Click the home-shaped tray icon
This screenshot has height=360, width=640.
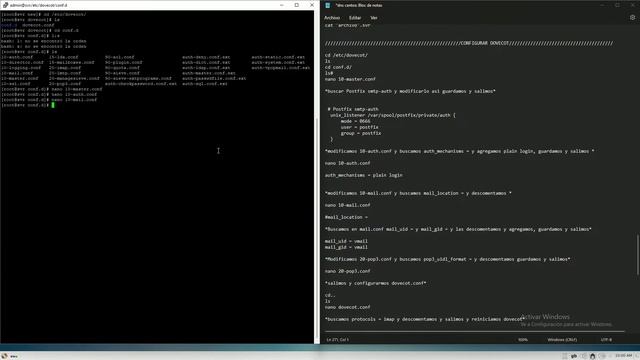(593, 356)
